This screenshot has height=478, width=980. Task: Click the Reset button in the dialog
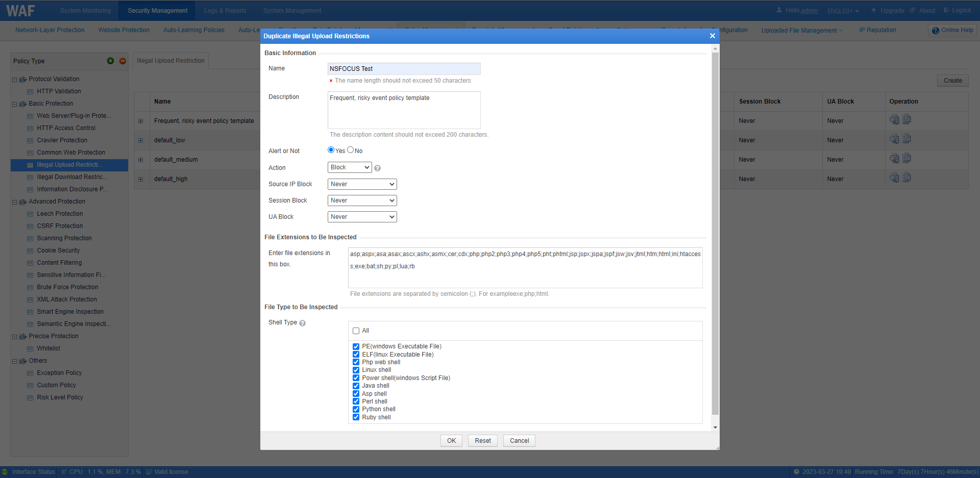pos(482,441)
